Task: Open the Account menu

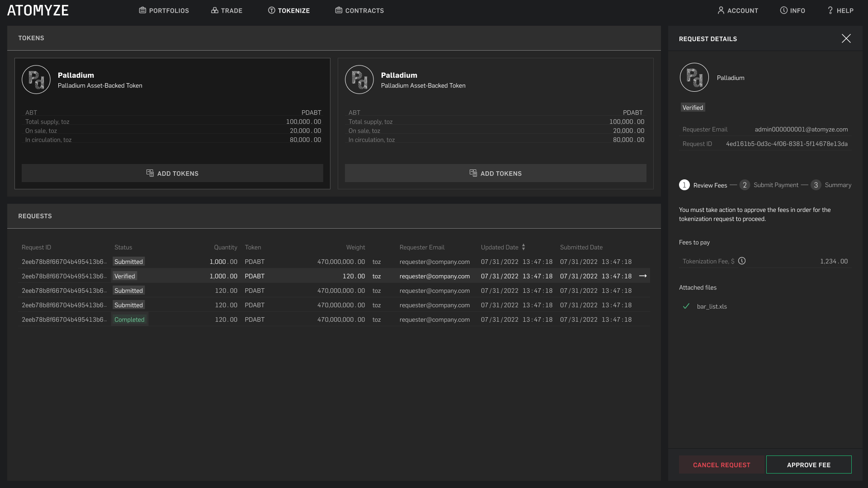Action: (738, 10)
